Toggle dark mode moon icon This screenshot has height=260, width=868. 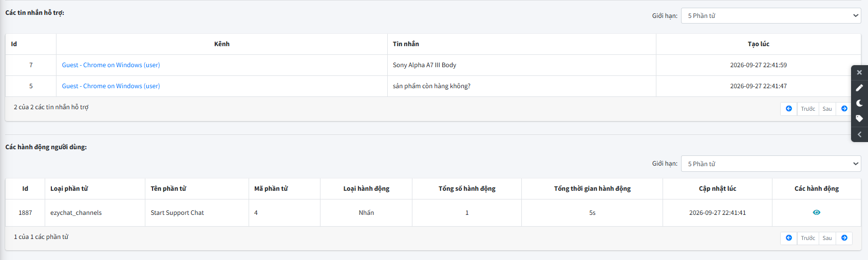pos(859,103)
